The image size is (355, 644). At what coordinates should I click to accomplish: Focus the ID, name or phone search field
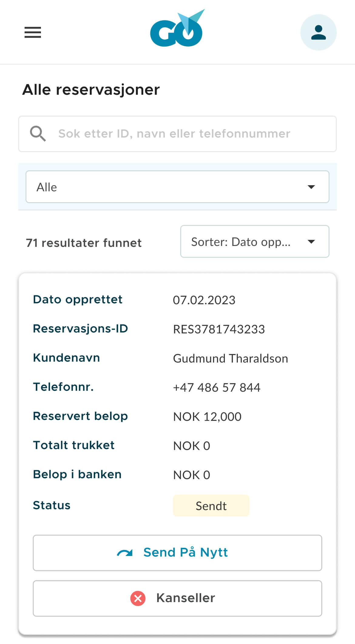(x=182, y=134)
